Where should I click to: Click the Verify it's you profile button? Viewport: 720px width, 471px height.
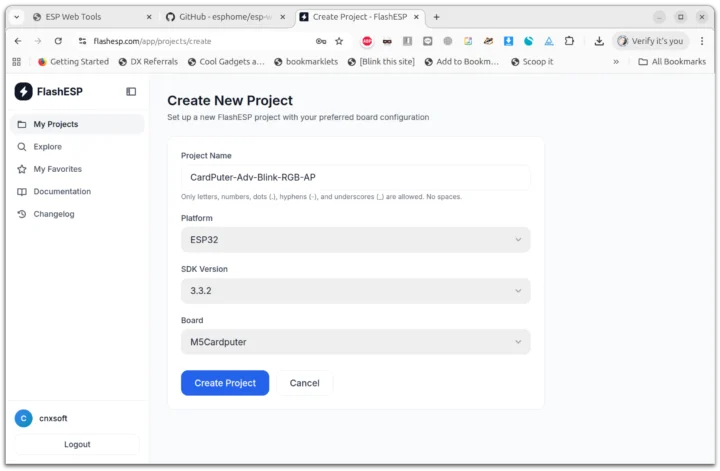point(650,41)
